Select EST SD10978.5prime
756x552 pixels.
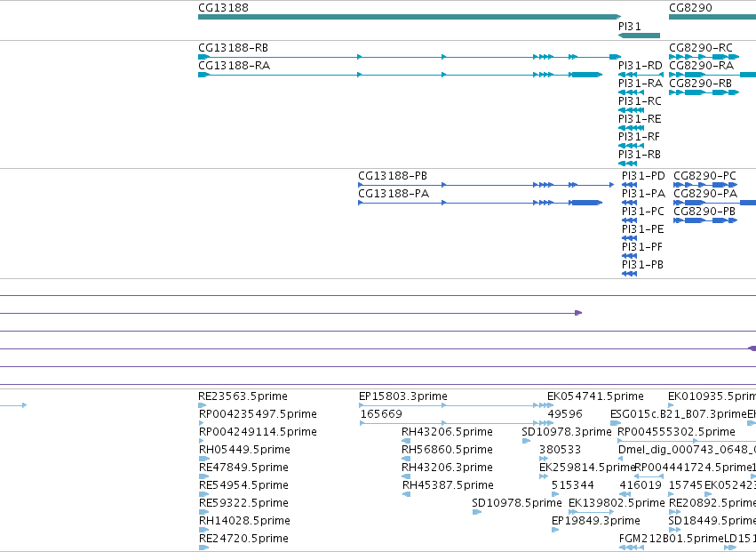(517, 503)
